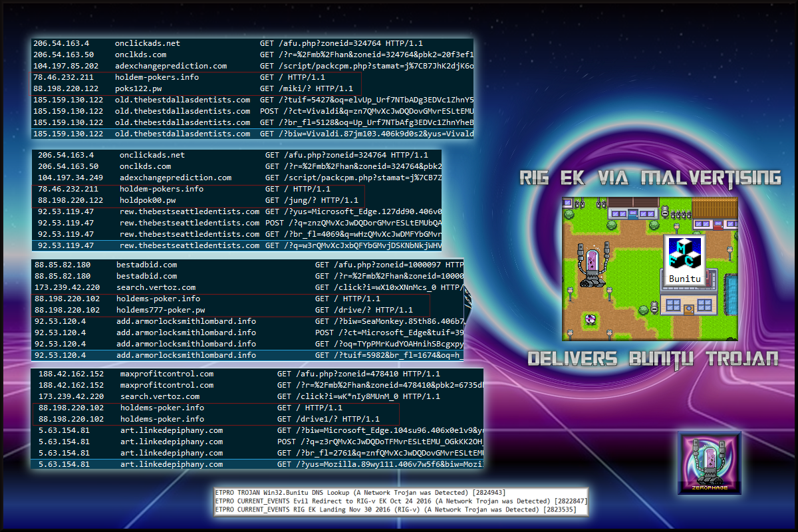
Task: Select the add.armorlocksmithlombard.info POST request row
Action: pos(247,332)
